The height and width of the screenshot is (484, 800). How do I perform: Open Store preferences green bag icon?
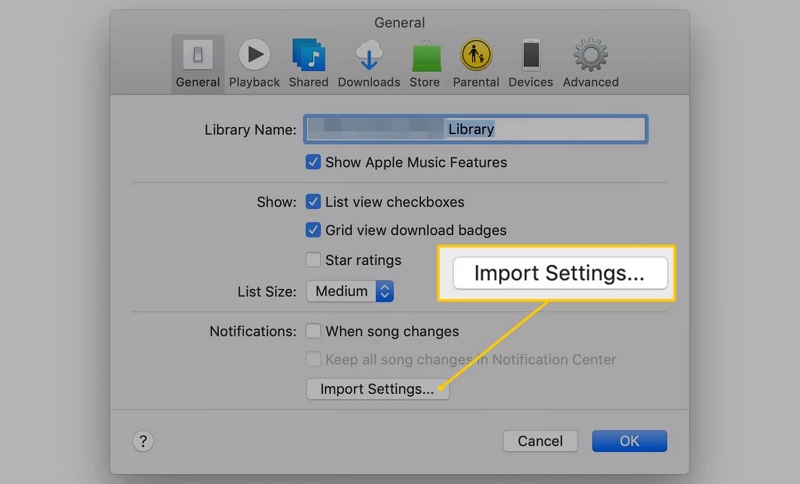(x=426, y=55)
